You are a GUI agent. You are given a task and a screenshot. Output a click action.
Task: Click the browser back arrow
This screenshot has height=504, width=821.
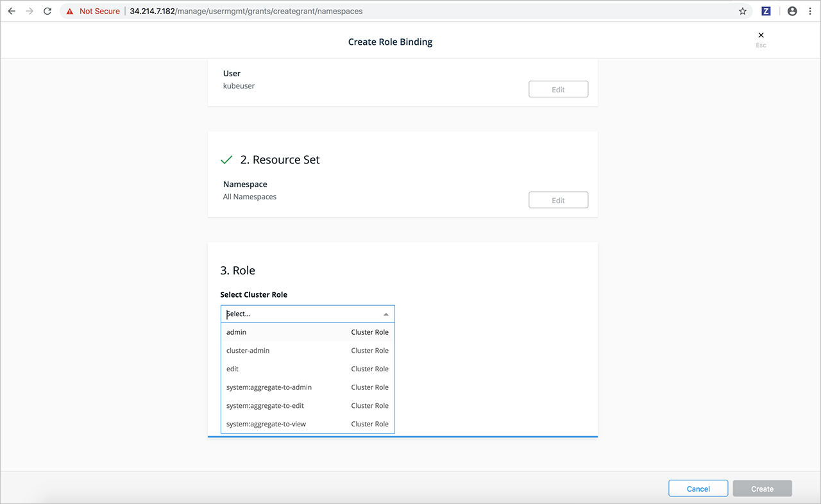(x=12, y=11)
